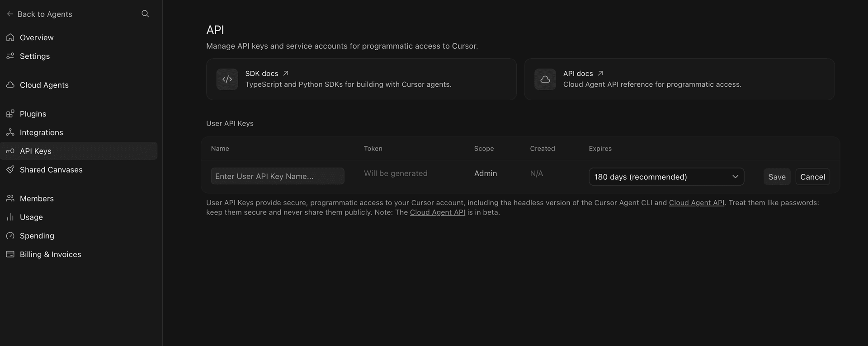
Task: Click the N/A created value
Action: tap(537, 173)
